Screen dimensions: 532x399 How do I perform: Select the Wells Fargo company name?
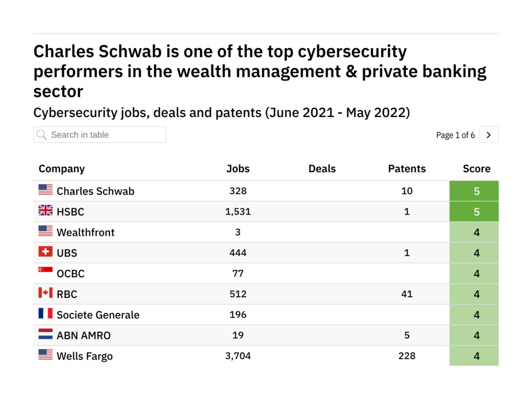coord(85,356)
